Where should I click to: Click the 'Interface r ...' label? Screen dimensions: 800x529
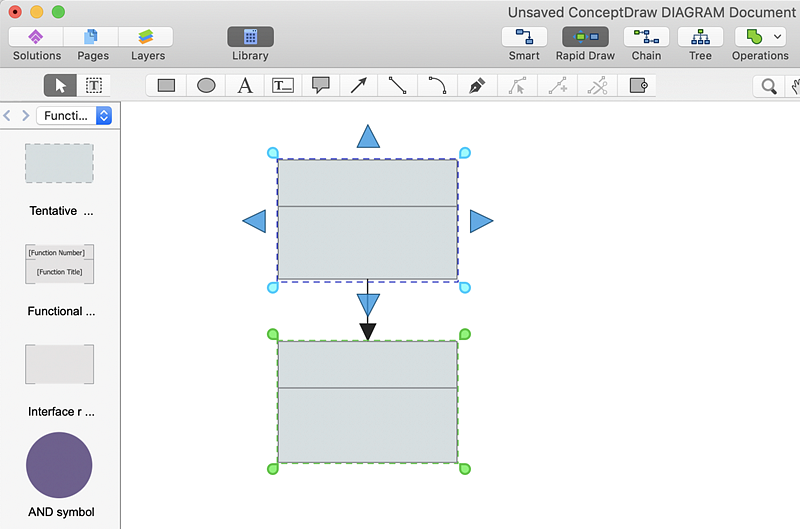[x=61, y=412]
